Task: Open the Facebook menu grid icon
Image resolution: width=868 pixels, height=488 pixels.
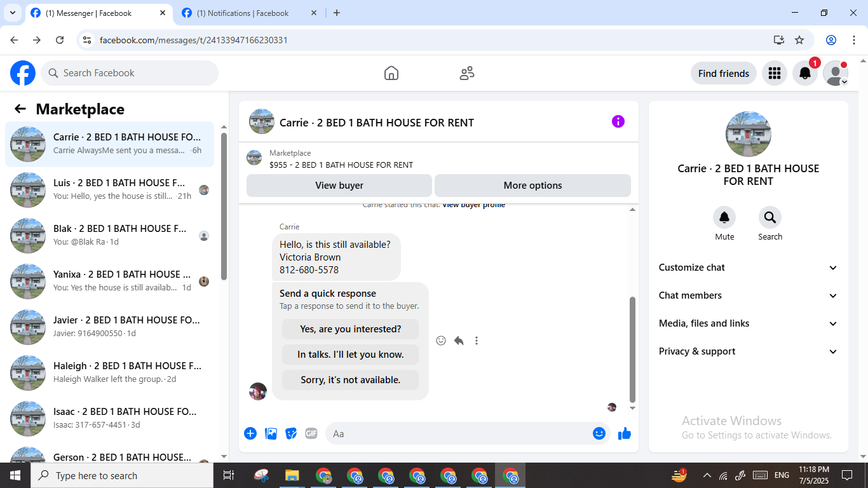Action: pyautogui.click(x=774, y=73)
